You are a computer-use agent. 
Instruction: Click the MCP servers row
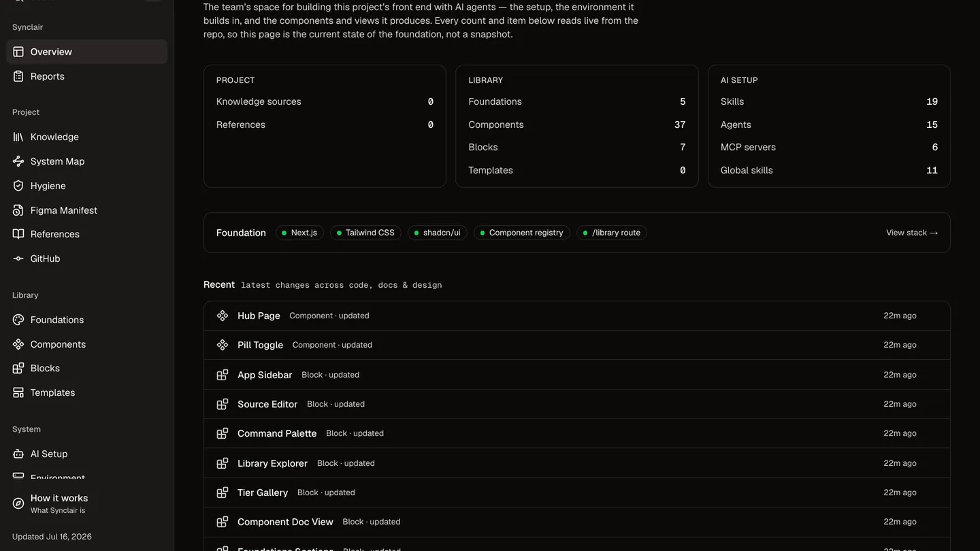pyautogui.click(x=829, y=147)
